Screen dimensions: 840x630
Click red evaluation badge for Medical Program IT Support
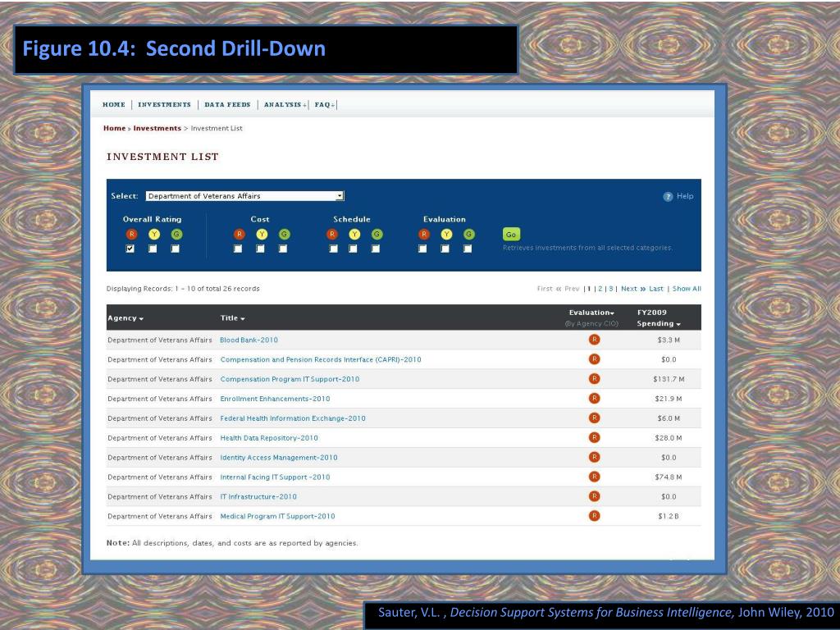594,516
